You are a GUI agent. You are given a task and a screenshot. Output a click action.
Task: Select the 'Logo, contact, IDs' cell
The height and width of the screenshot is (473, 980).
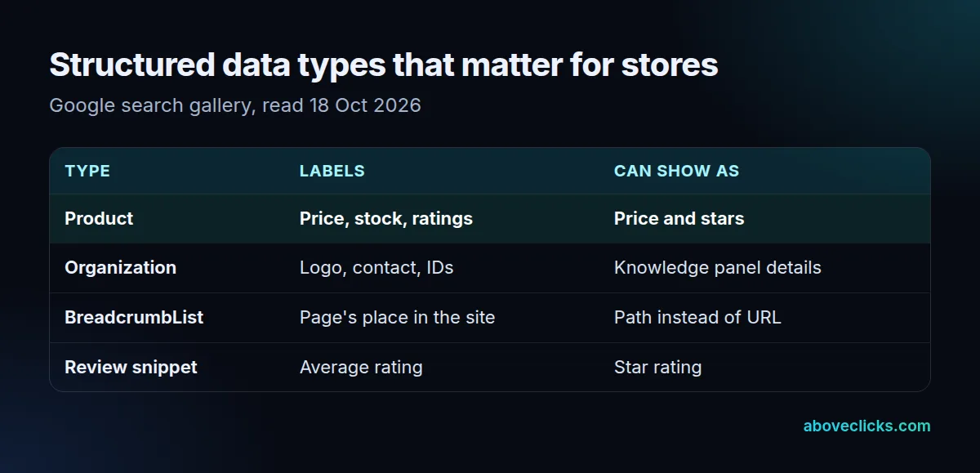pyautogui.click(x=376, y=268)
